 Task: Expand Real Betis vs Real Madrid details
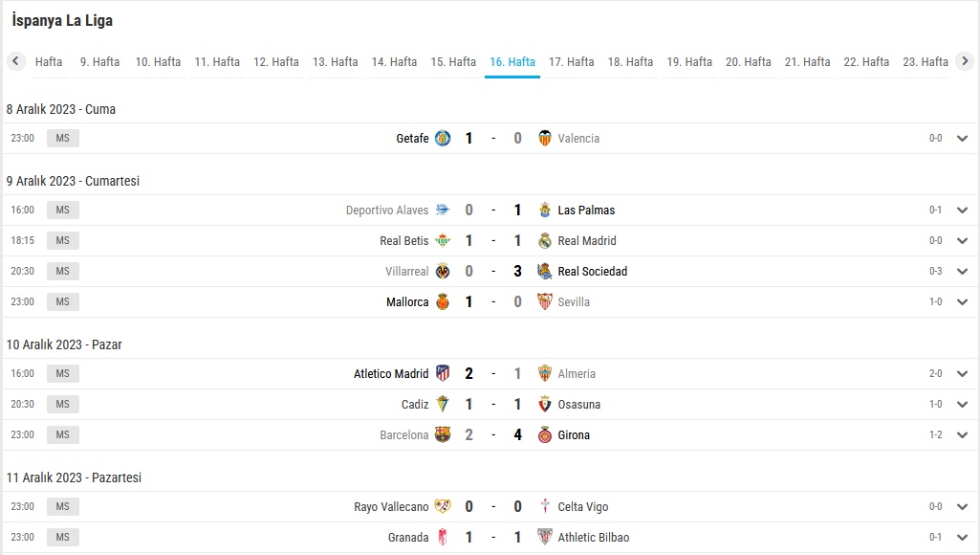(x=963, y=241)
